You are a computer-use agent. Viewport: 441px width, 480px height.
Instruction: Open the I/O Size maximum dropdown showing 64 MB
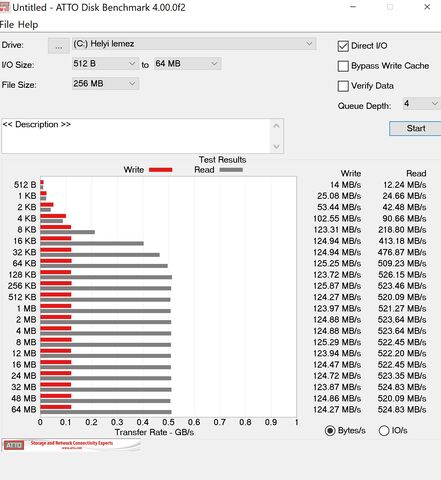coord(187,63)
